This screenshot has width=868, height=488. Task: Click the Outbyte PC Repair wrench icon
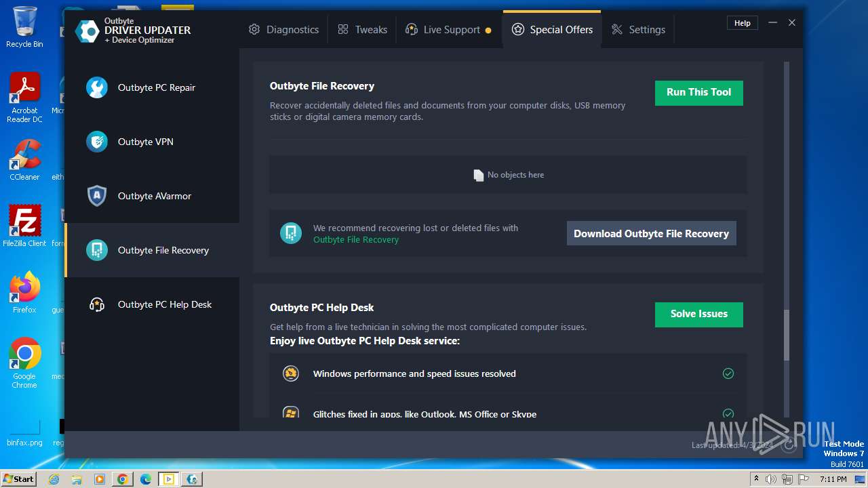[x=97, y=87]
